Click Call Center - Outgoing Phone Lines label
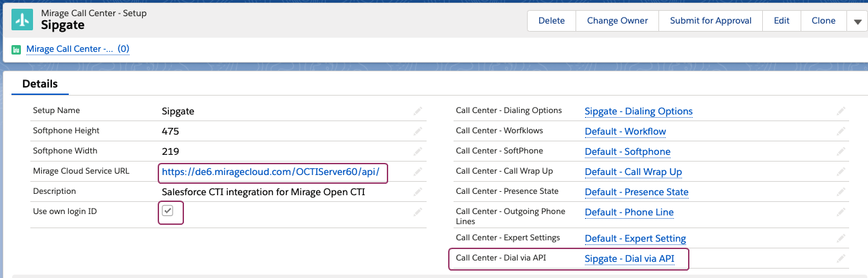 (x=510, y=216)
